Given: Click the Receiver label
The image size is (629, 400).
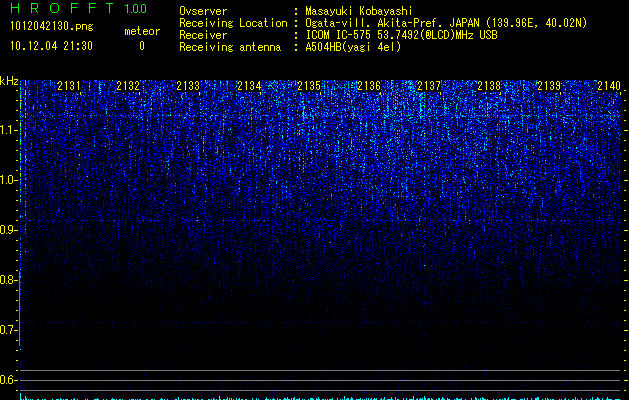Looking at the screenshot, I should [203, 35].
